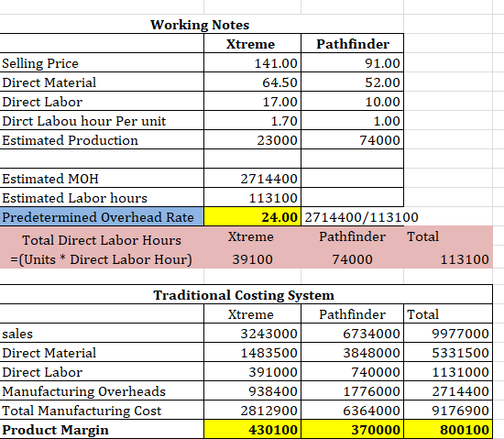The width and height of the screenshot is (504, 439).
Task: Click the Manufacturing Overheads label
Action: [x=102, y=391]
